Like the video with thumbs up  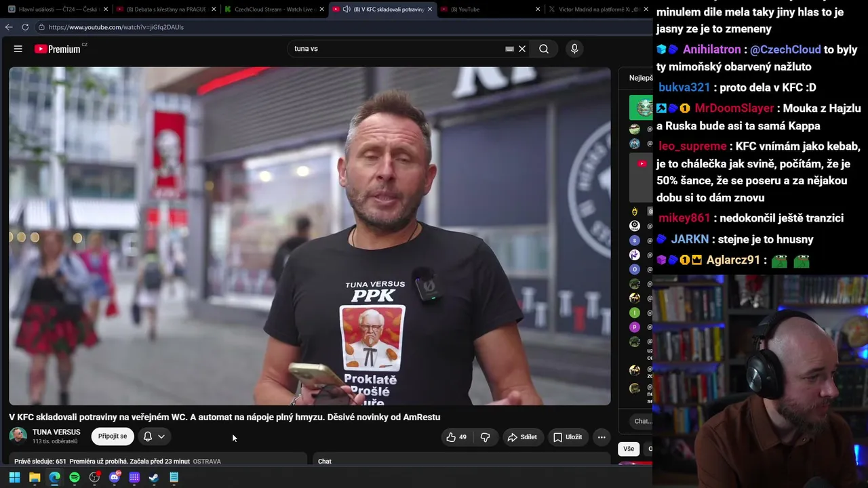[456, 437]
